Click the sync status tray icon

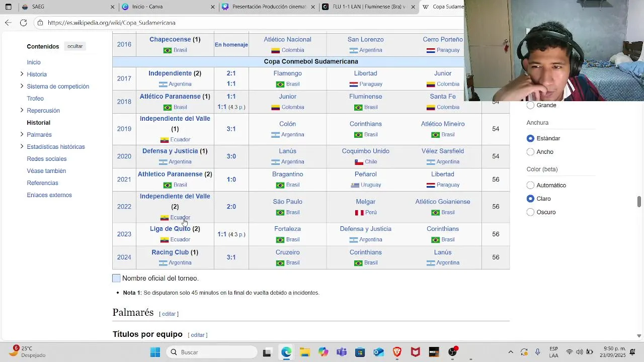(524, 352)
